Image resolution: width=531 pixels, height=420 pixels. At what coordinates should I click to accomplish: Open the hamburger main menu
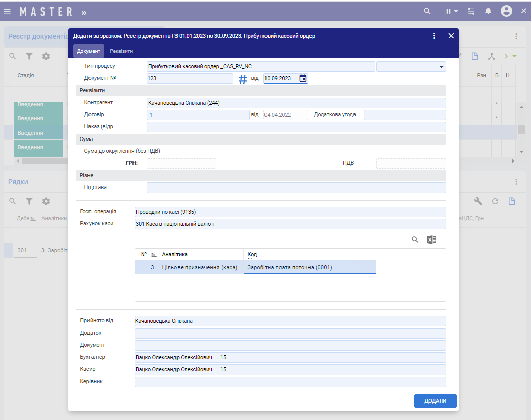click(x=7, y=11)
